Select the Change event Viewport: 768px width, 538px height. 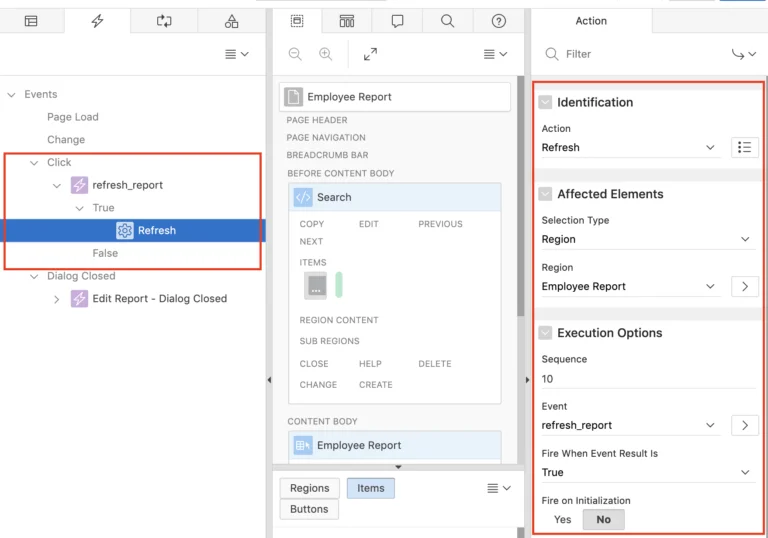click(x=66, y=140)
